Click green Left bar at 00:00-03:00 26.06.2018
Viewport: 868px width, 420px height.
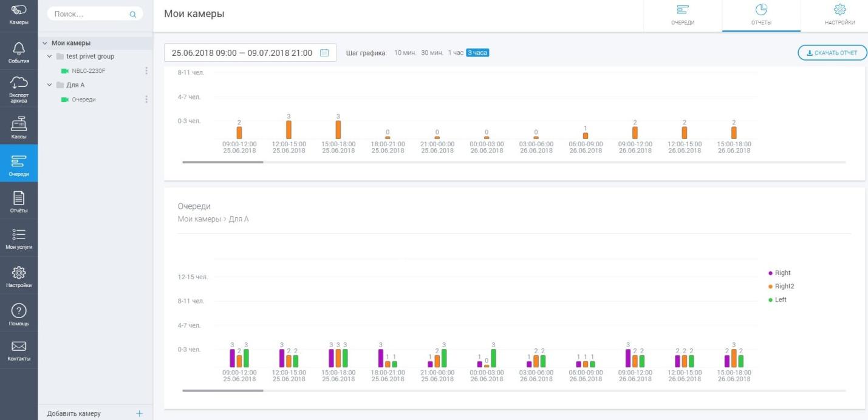[493, 358]
